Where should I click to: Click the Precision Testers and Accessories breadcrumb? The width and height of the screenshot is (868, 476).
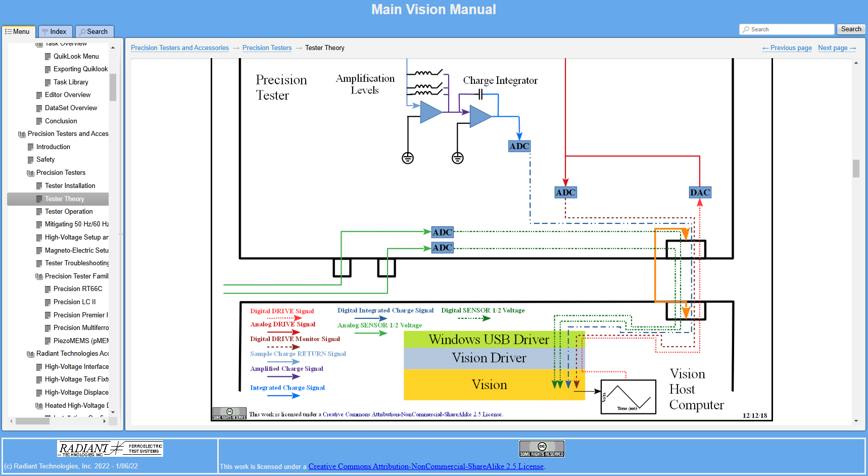click(x=180, y=48)
